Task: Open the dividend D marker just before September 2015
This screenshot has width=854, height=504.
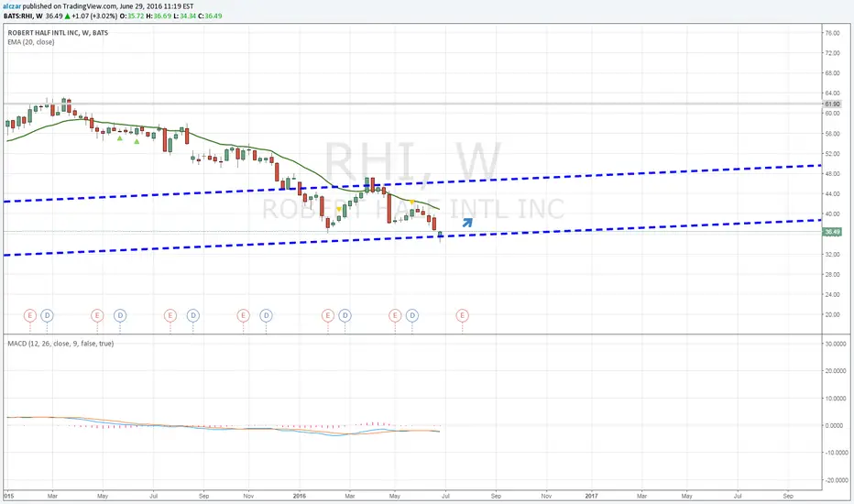Action: (192, 315)
